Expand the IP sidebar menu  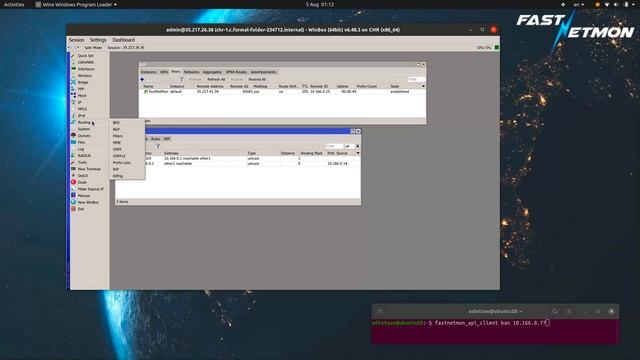point(80,102)
